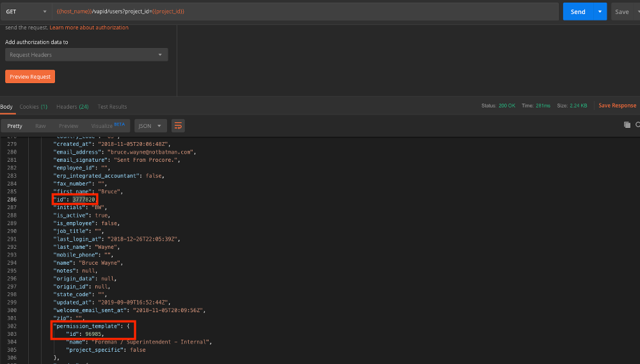Click the "updated_at" timestamp line
This screenshot has width=640, height=364.
(x=112, y=303)
